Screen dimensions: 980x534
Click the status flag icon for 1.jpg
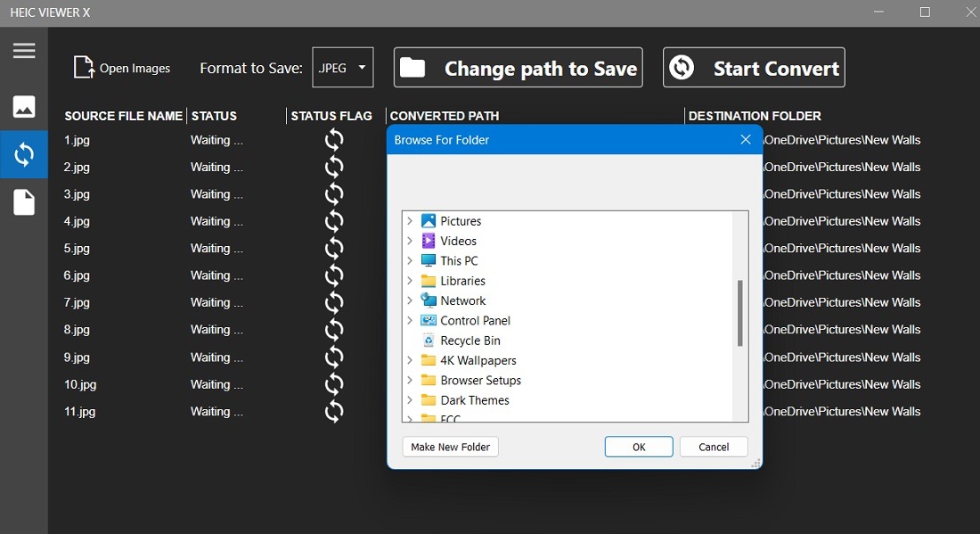333,140
